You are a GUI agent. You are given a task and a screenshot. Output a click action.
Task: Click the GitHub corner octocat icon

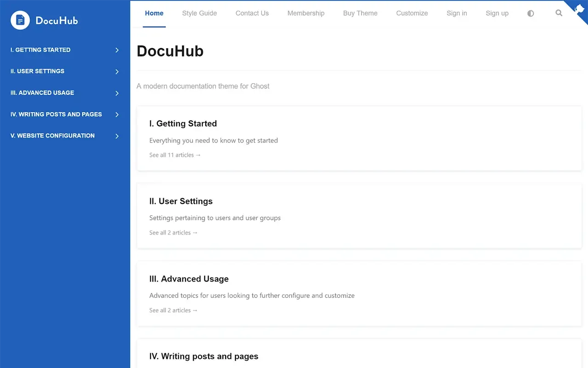click(580, 8)
